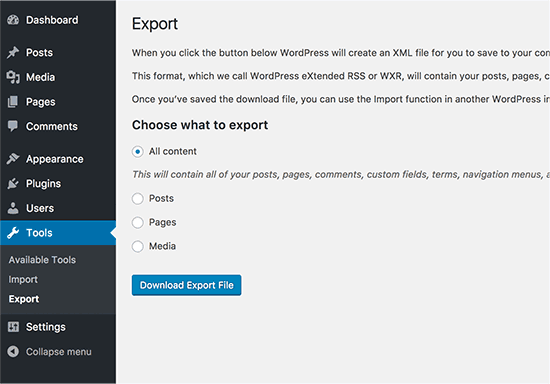Open Available Tools submenu item

point(42,260)
